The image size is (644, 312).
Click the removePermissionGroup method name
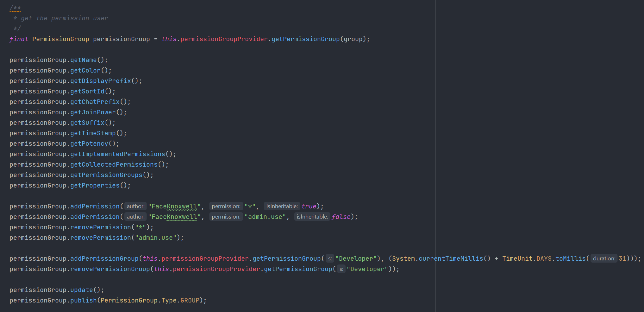click(x=110, y=269)
